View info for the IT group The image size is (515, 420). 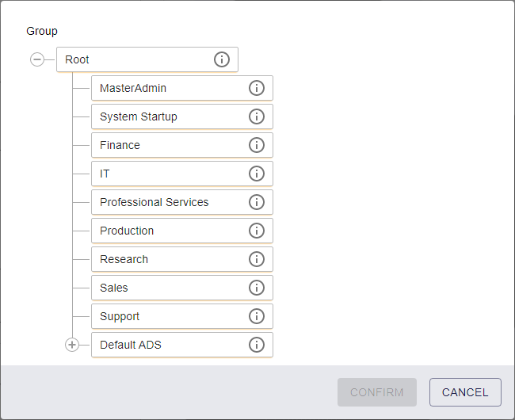click(257, 174)
